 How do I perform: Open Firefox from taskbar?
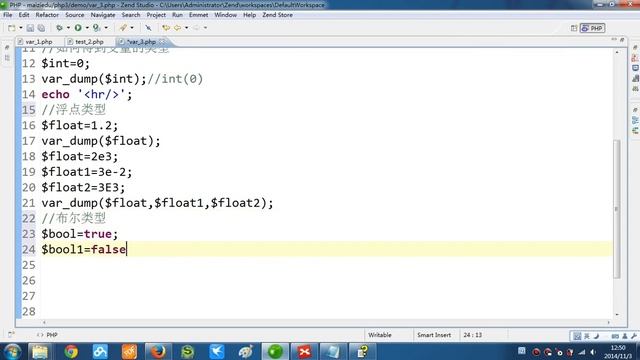click(x=158, y=351)
